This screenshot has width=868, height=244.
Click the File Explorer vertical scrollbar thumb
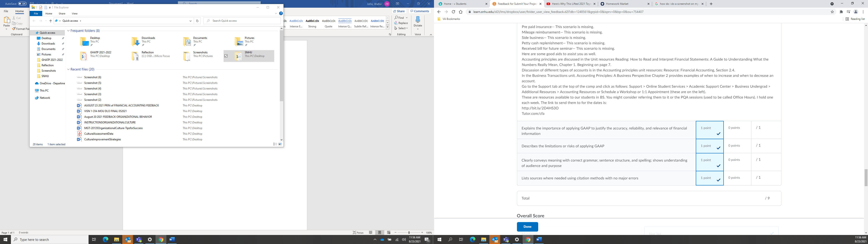(x=281, y=66)
